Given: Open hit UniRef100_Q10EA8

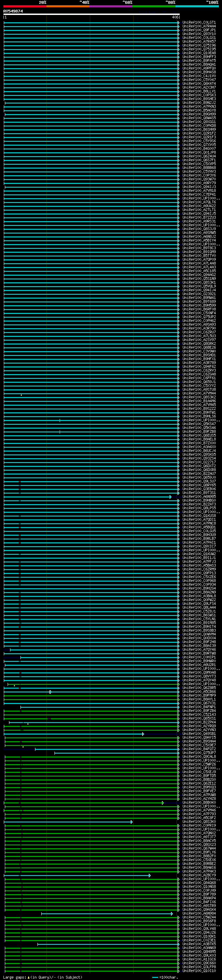Looking at the screenshot, I should tap(199, 53).
